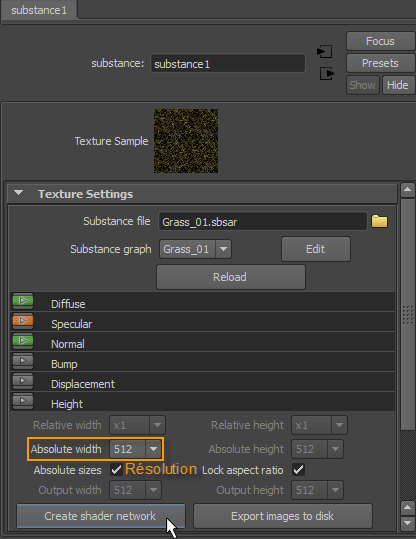Click the Reload button
The height and width of the screenshot is (539, 416).
point(231,277)
